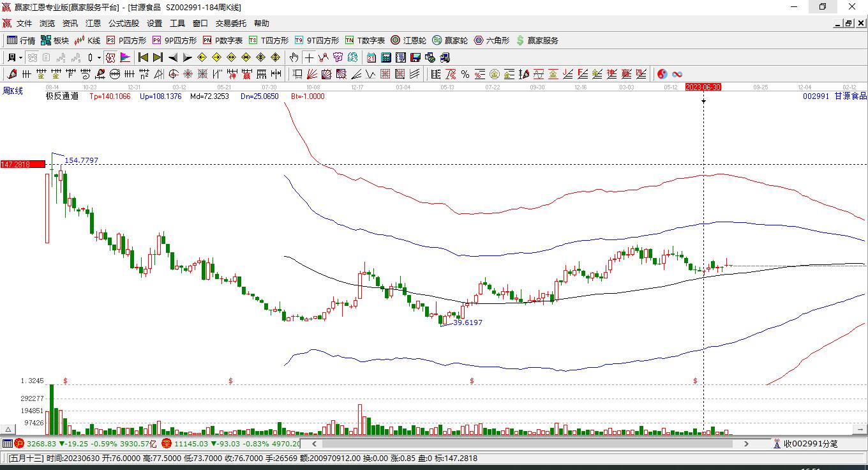Click the calendar date icon
Image resolution: width=868 pixels, height=470 pixels.
point(371,57)
